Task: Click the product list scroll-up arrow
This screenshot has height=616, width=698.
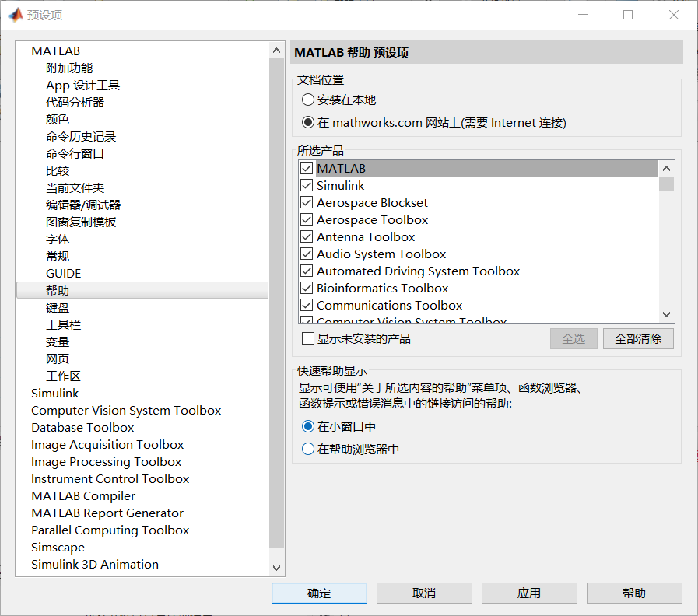Action: click(x=666, y=168)
